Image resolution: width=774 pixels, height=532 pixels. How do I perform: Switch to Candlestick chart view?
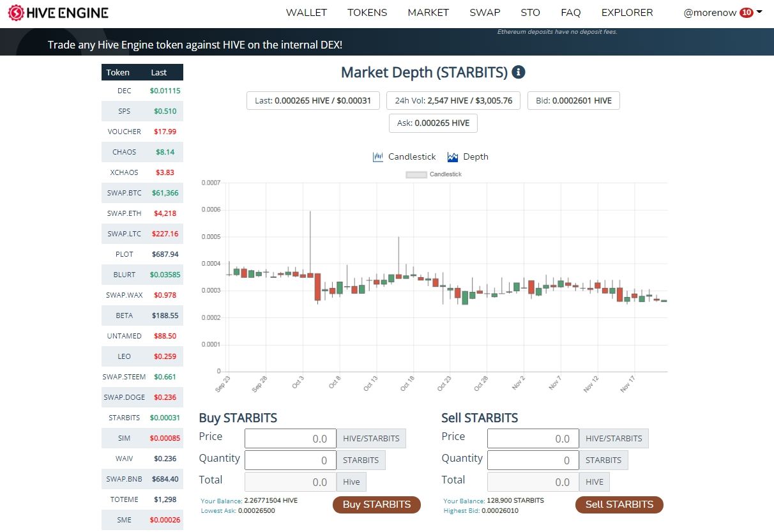coord(404,156)
